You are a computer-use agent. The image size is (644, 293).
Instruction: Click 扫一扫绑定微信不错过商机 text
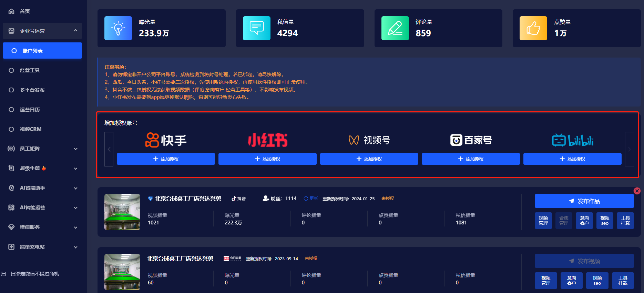(30, 274)
